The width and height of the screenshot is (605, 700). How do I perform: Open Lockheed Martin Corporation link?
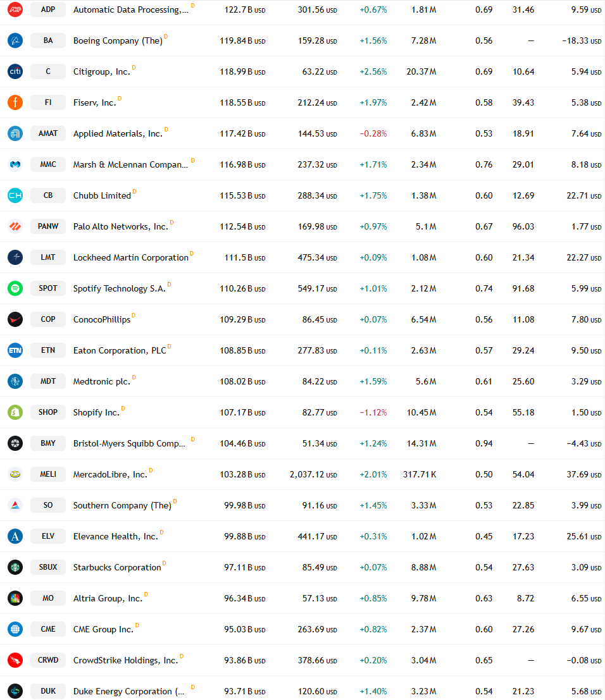click(131, 257)
